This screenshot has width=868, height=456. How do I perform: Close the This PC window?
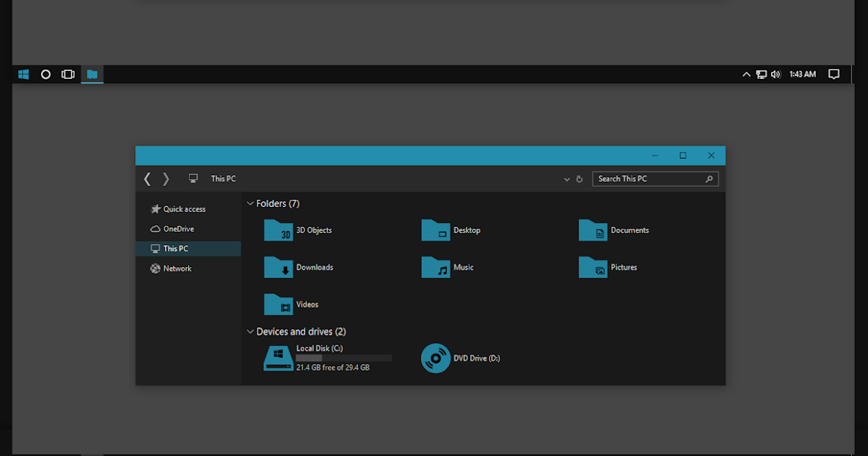(711, 156)
